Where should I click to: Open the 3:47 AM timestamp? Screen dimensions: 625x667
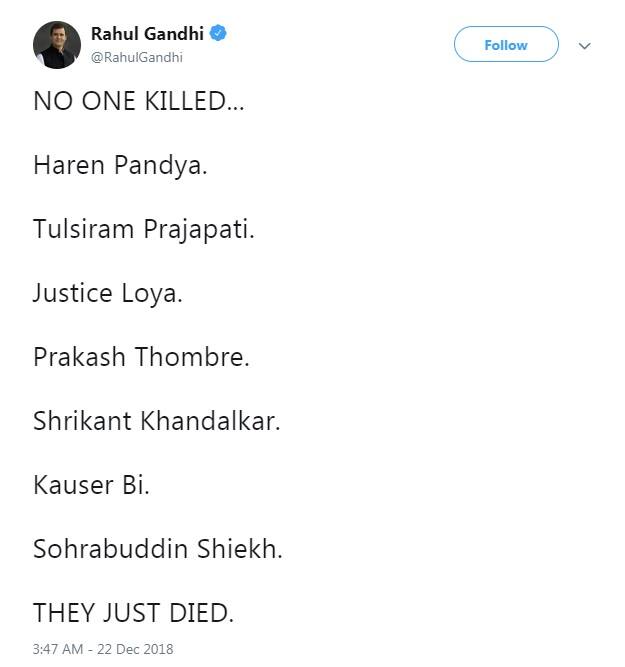pos(57,649)
